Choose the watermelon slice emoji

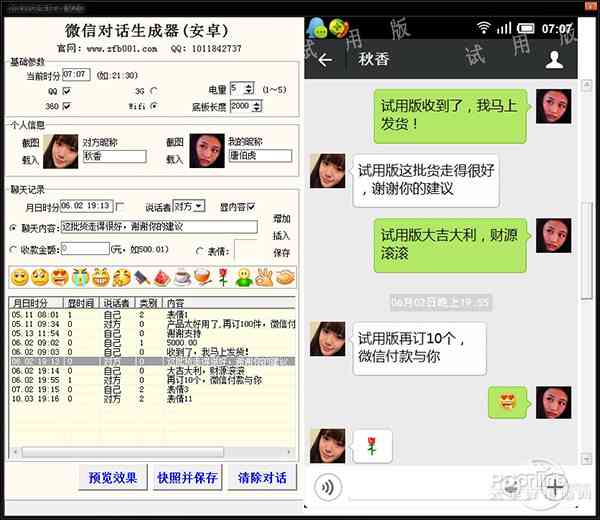[x=162, y=277]
